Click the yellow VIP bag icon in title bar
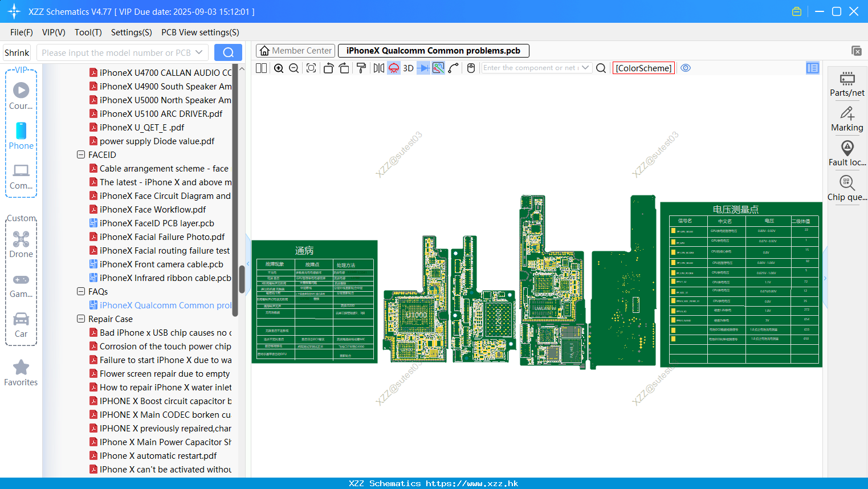Image resolution: width=868 pixels, height=489 pixels. coord(797,11)
